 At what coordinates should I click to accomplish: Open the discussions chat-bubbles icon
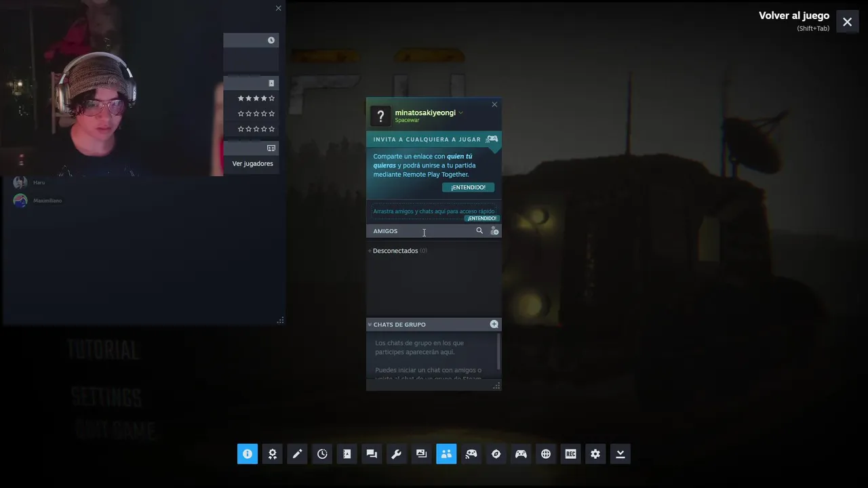pyautogui.click(x=372, y=454)
